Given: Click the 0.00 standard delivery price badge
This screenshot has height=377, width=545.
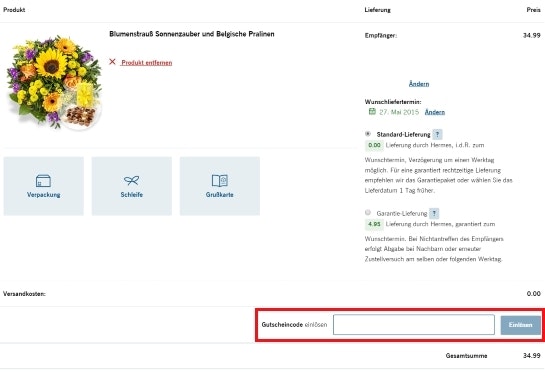Looking at the screenshot, I should pyautogui.click(x=374, y=145).
